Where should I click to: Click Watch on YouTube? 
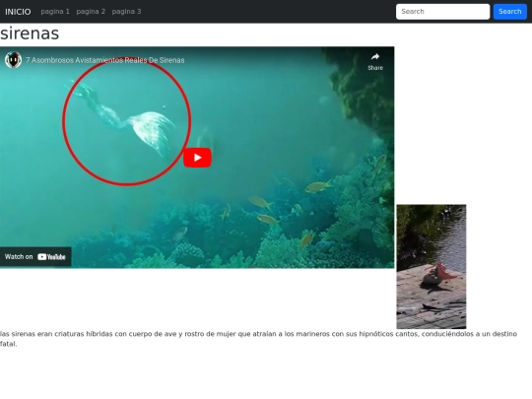35,257
